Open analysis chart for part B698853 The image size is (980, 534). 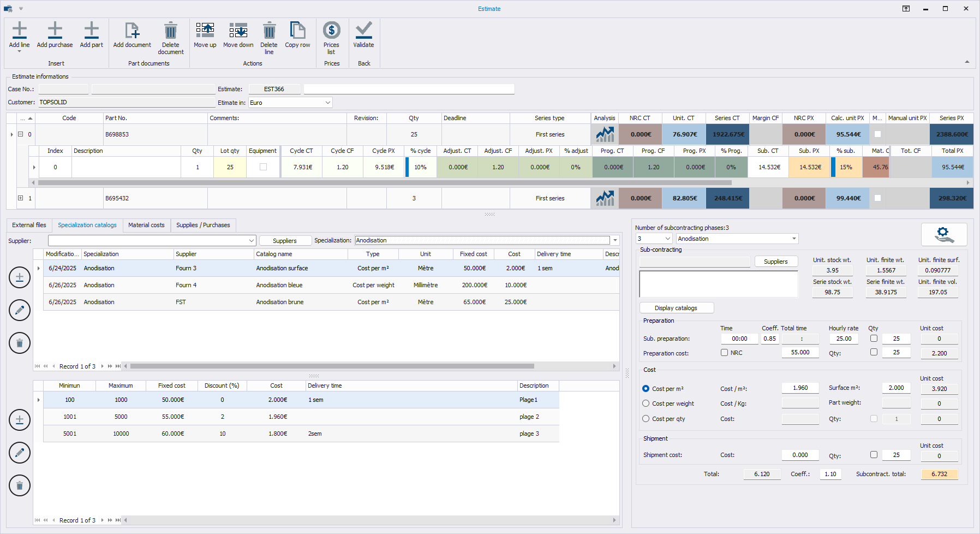(605, 134)
